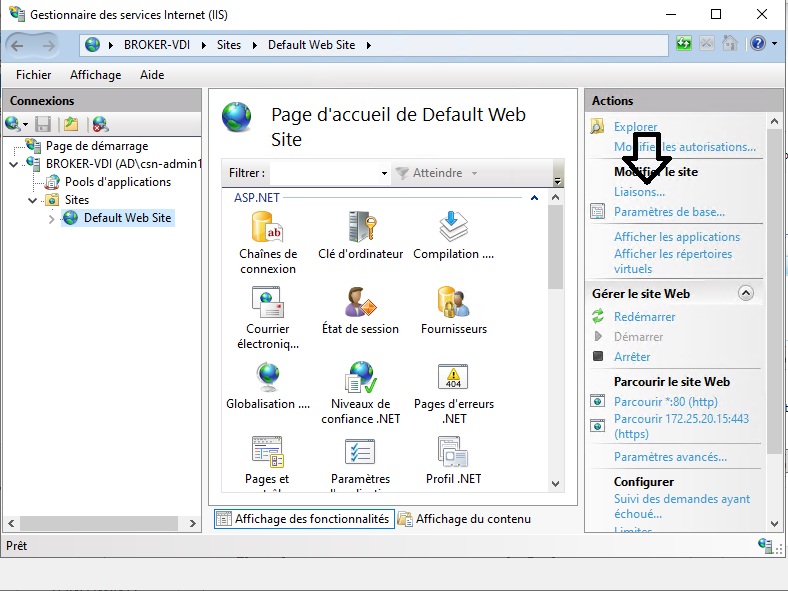
Task: Open Courrier électronique SMTP feature
Action: coord(267,318)
